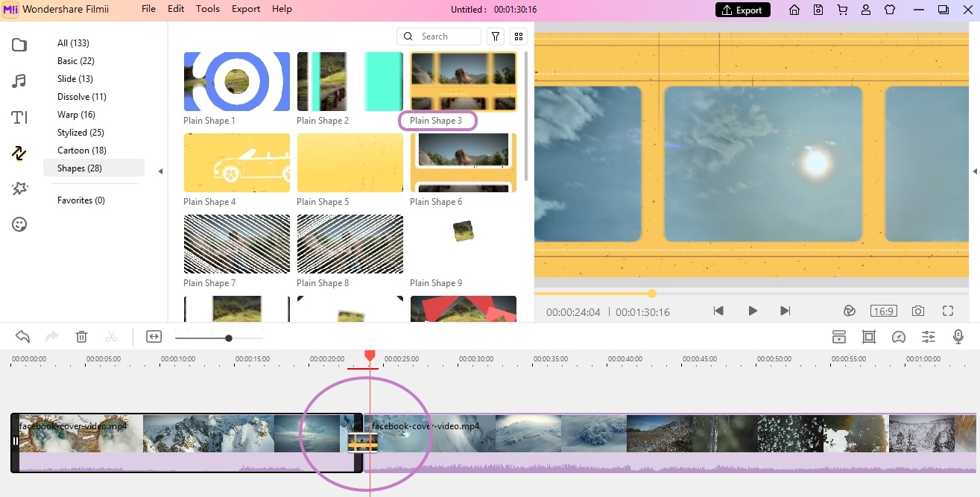This screenshot has width=980, height=497.
Task: Select Plain Shape 1 transition thumbnail
Action: click(237, 81)
